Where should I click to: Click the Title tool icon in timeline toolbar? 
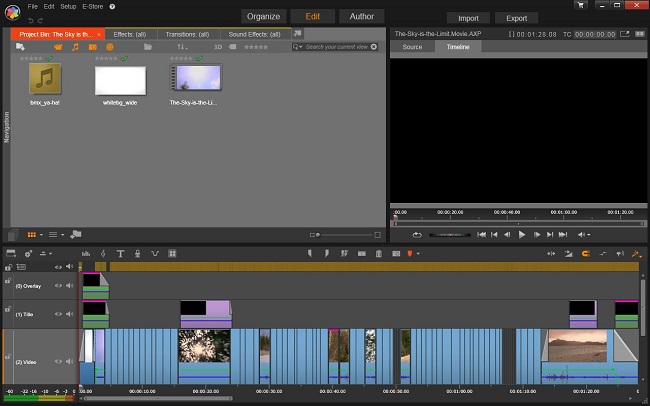click(120, 254)
